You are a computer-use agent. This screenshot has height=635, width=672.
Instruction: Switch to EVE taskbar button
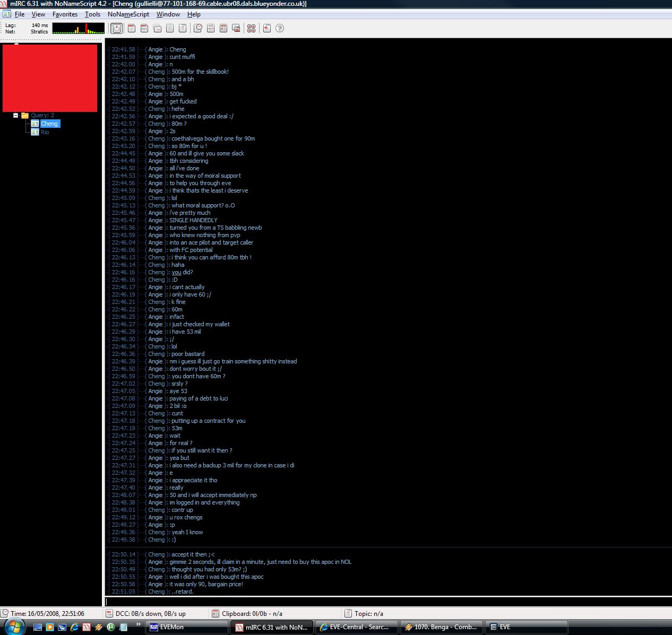click(x=527, y=627)
